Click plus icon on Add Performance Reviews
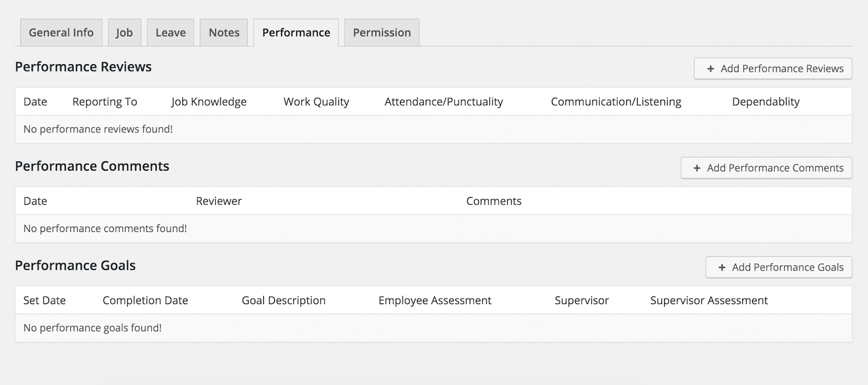Screen dimensions: 868x385 coord(711,69)
